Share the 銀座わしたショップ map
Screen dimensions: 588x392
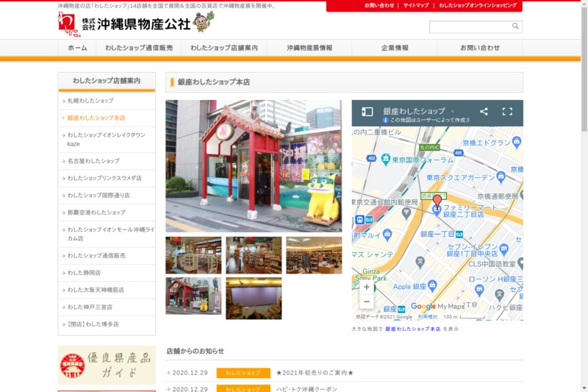484,112
